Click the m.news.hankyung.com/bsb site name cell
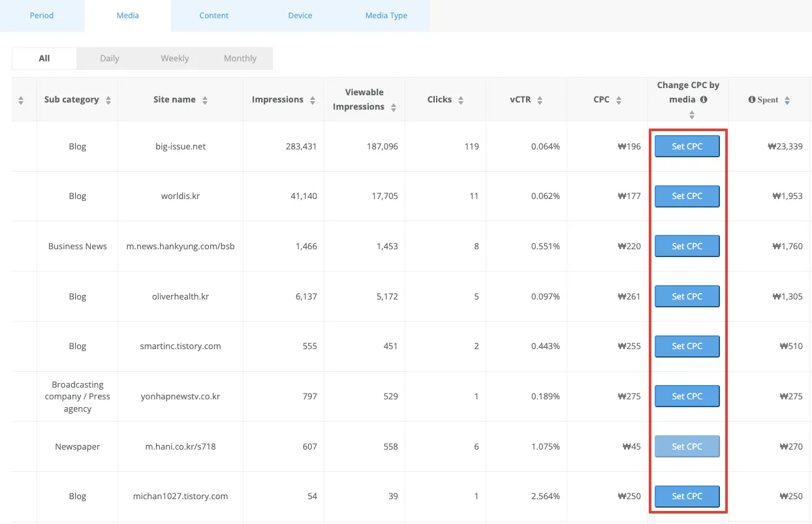 pos(180,246)
